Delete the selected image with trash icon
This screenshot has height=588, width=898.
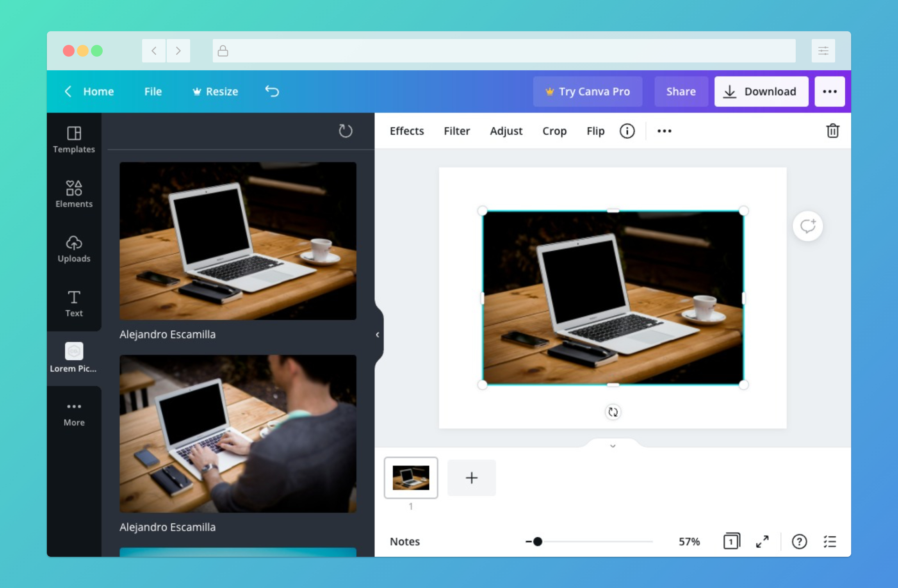[x=832, y=131]
